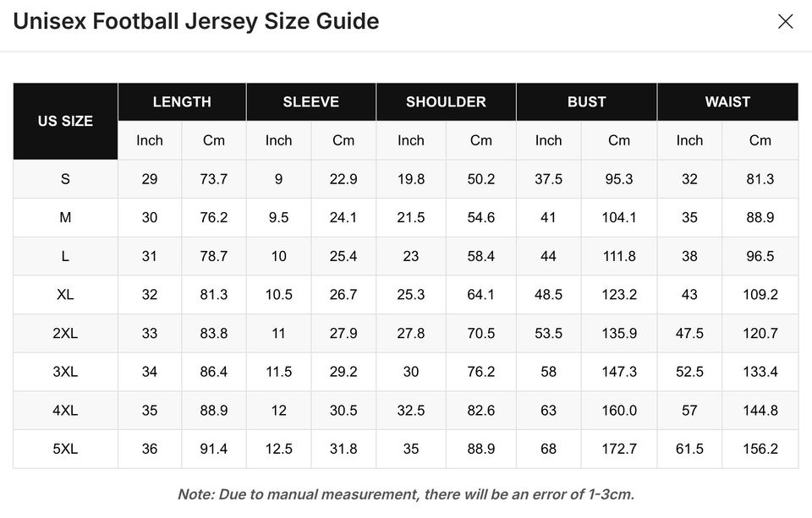Click the BUST column header
The image size is (812, 518).
pyautogui.click(x=586, y=101)
